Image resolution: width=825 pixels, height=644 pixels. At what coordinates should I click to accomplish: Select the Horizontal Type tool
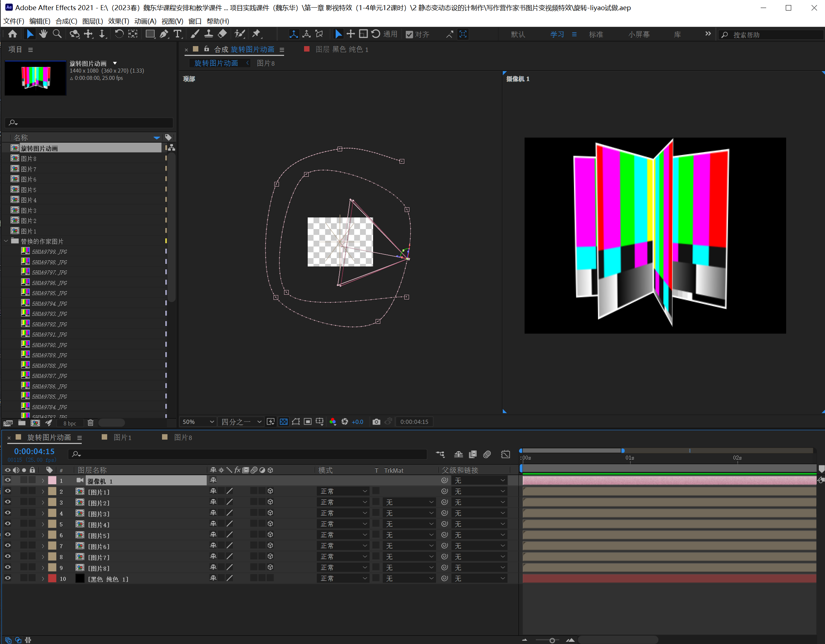point(177,34)
